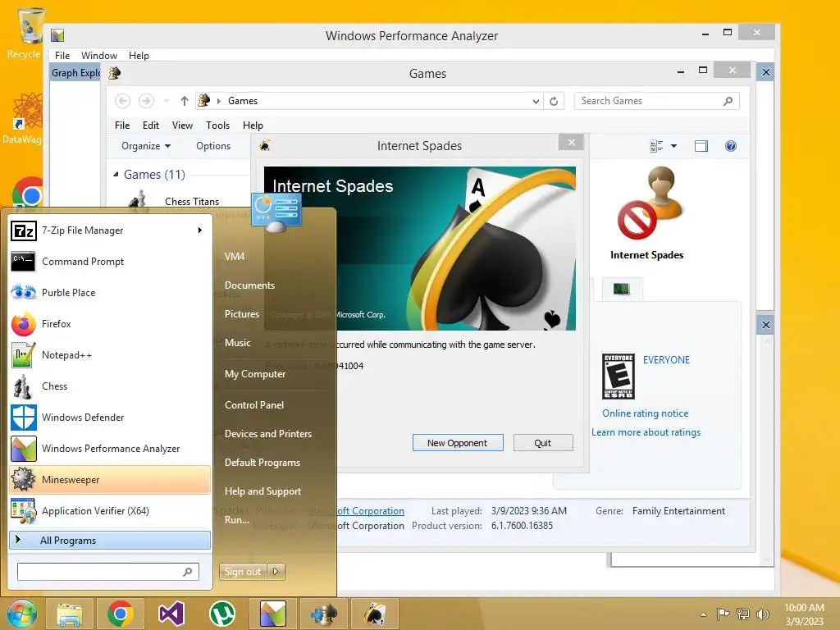Open address bar history dropdown in Games
Screen dimensions: 840x630
click(x=536, y=101)
